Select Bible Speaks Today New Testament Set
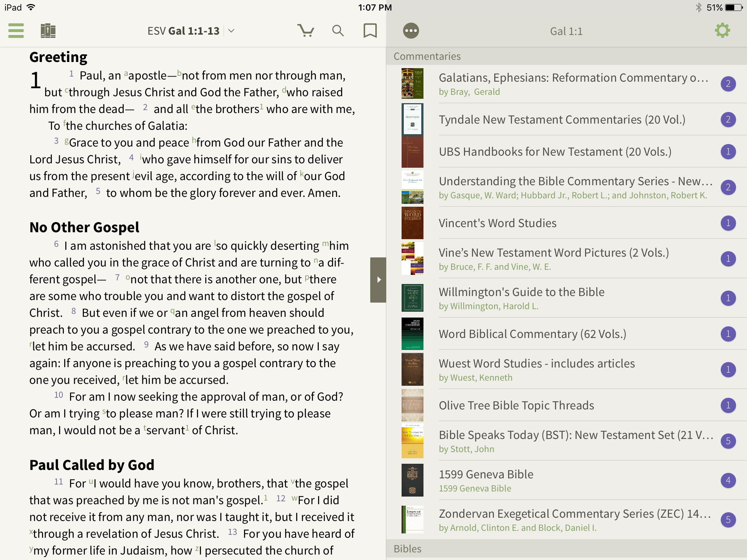Image resolution: width=747 pixels, height=560 pixels. tap(566, 441)
